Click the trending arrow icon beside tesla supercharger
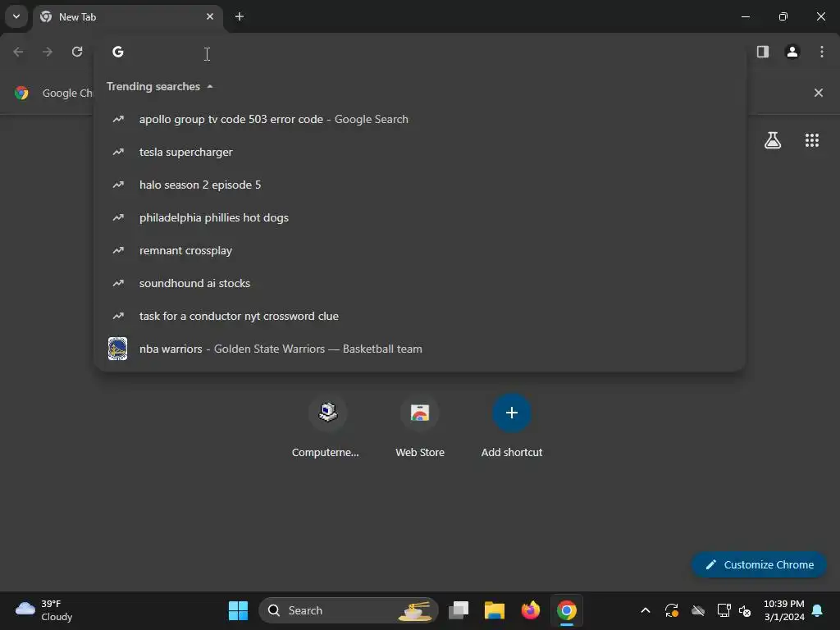This screenshot has width=840, height=630. [118, 152]
